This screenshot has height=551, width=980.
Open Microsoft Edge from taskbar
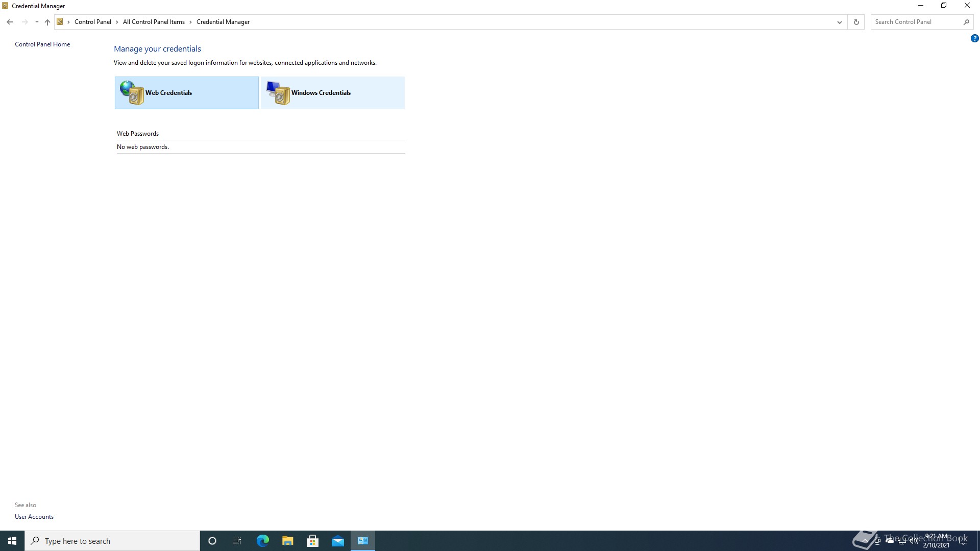[262, 541]
